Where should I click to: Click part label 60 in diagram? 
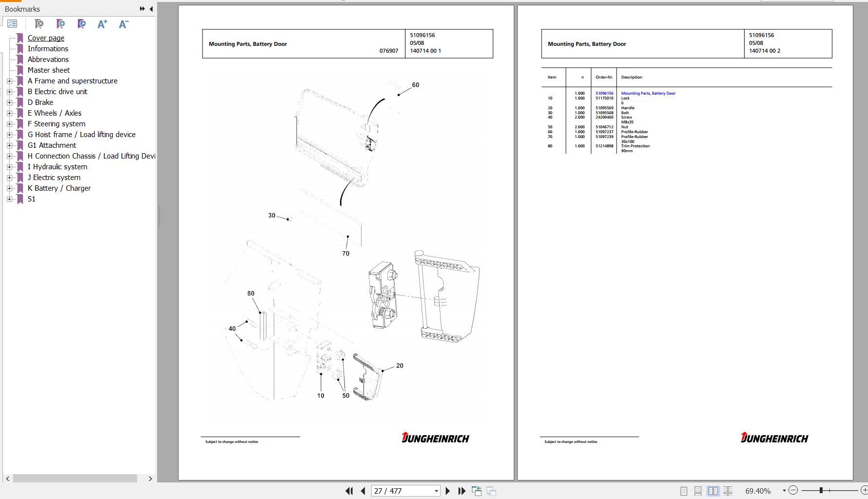415,85
